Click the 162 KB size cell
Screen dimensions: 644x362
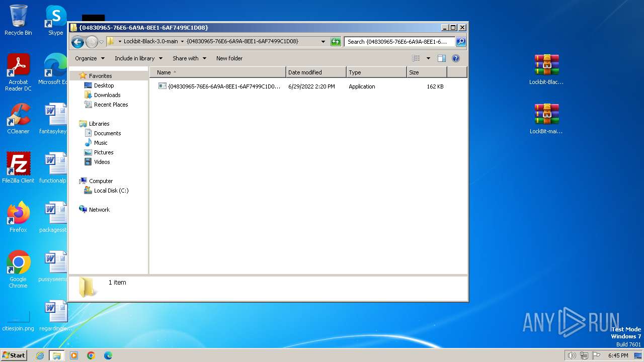435,86
